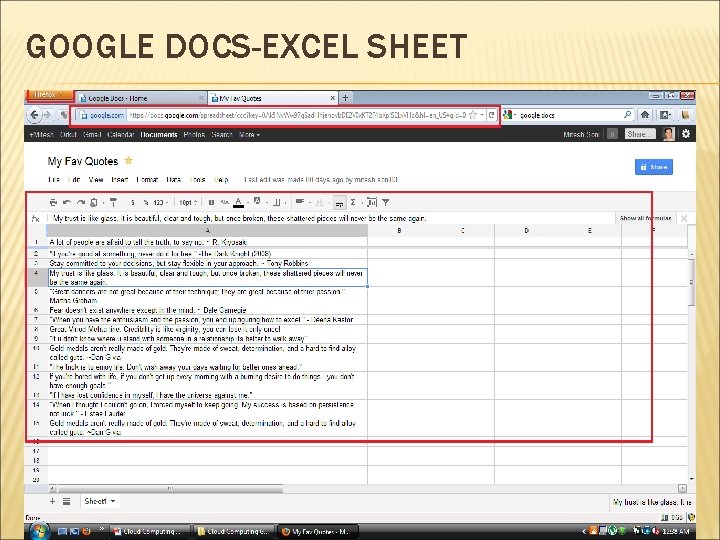Reload the page with refresh icon

click(x=492, y=115)
